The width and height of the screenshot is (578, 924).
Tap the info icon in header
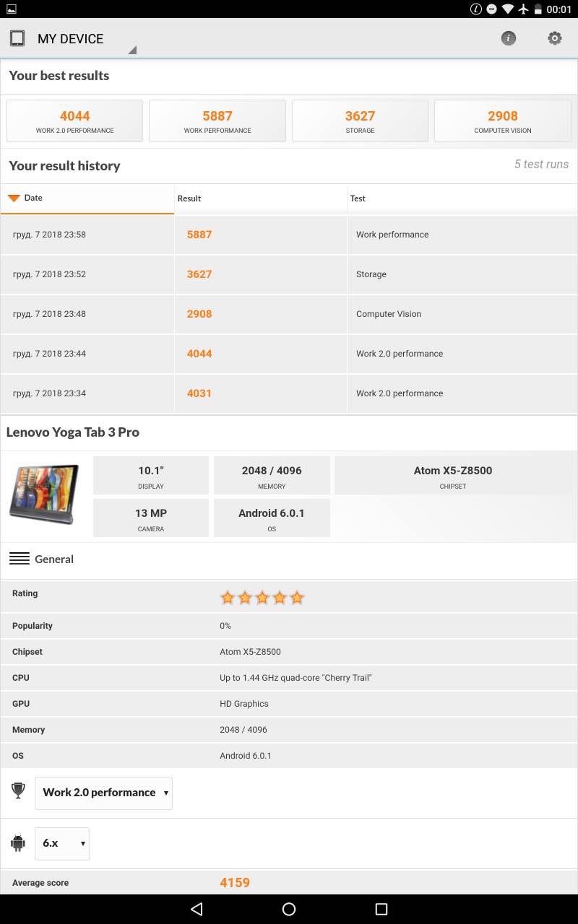509,38
